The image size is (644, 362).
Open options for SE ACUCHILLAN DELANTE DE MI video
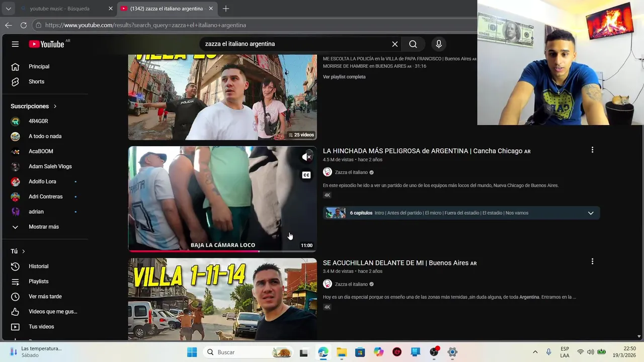click(592, 261)
